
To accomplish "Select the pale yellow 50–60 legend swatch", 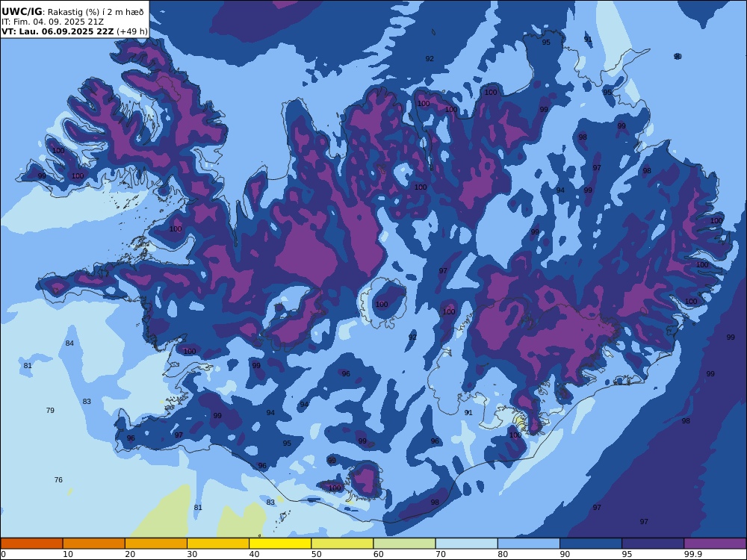I will [x=342, y=544].
